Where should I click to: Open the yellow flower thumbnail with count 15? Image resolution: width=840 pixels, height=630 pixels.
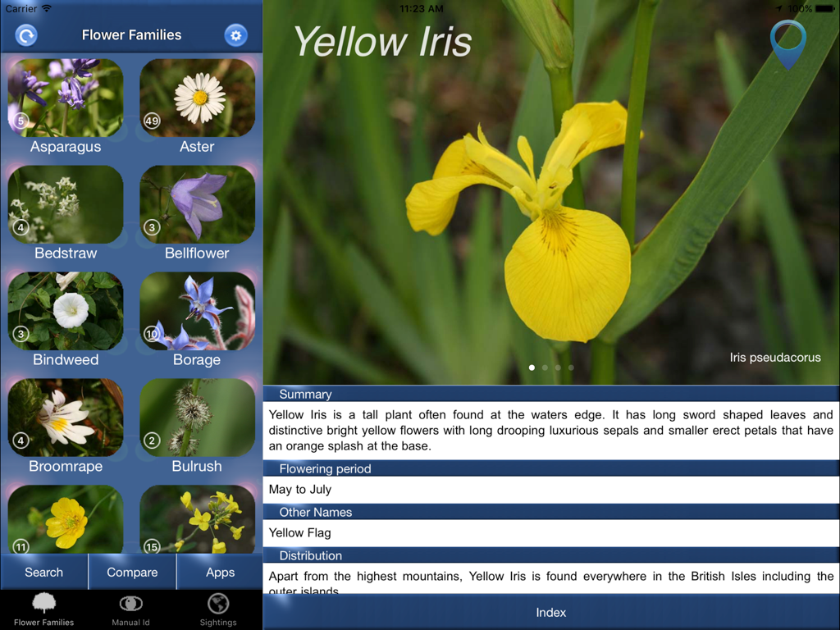[x=197, y=519]
